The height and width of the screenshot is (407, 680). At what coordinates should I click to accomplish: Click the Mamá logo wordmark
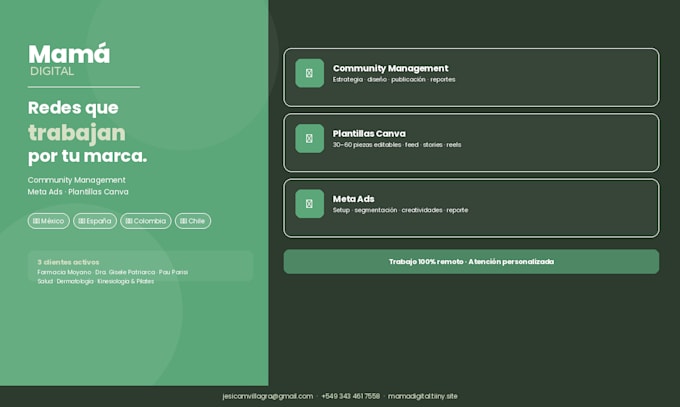tap(69, 54)
